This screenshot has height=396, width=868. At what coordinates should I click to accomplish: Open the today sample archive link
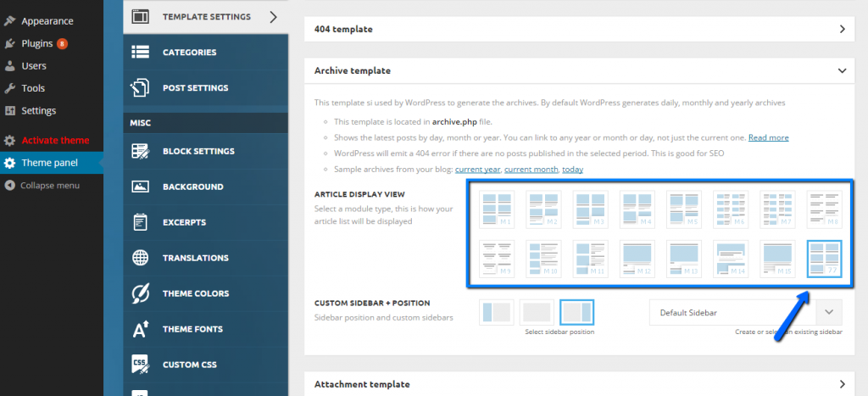click(572, 170)
